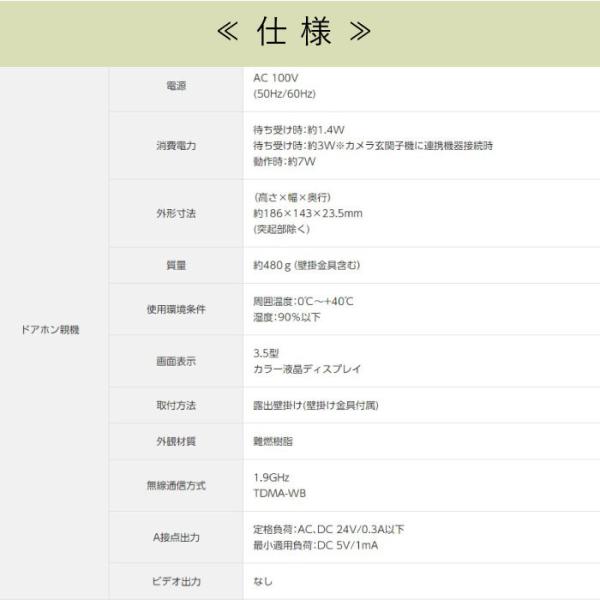Select the 消費電力 label cell

pyautogui.click(x=175, y=146)
